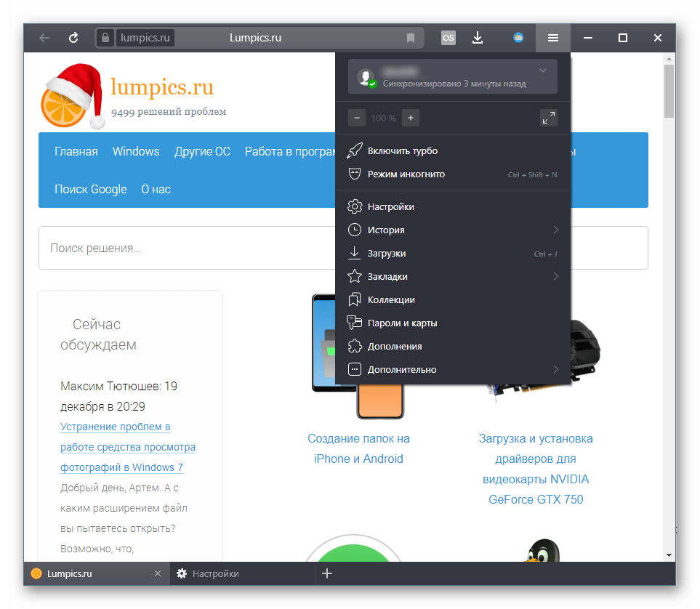Open Settings from the menu
Viewport: 700px width, 609px height.
point(390,207)
